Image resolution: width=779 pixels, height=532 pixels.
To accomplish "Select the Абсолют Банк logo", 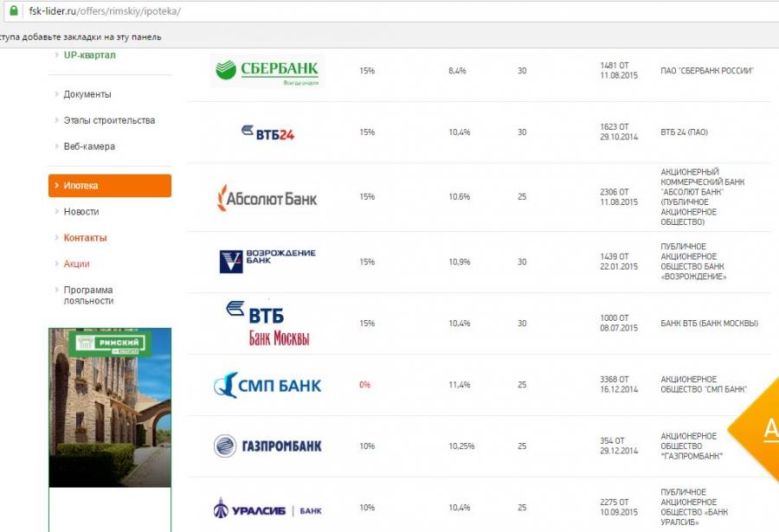I will coord(267,197).
